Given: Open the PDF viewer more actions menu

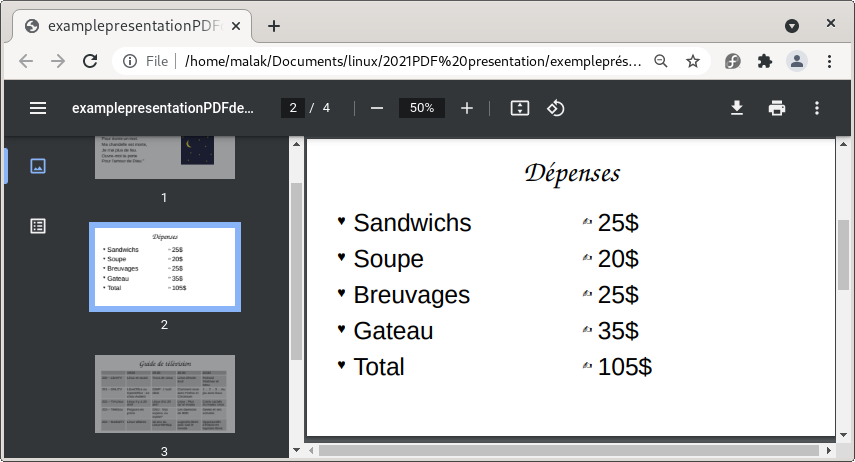Looking at the screenshot, I should coord(817,108).
